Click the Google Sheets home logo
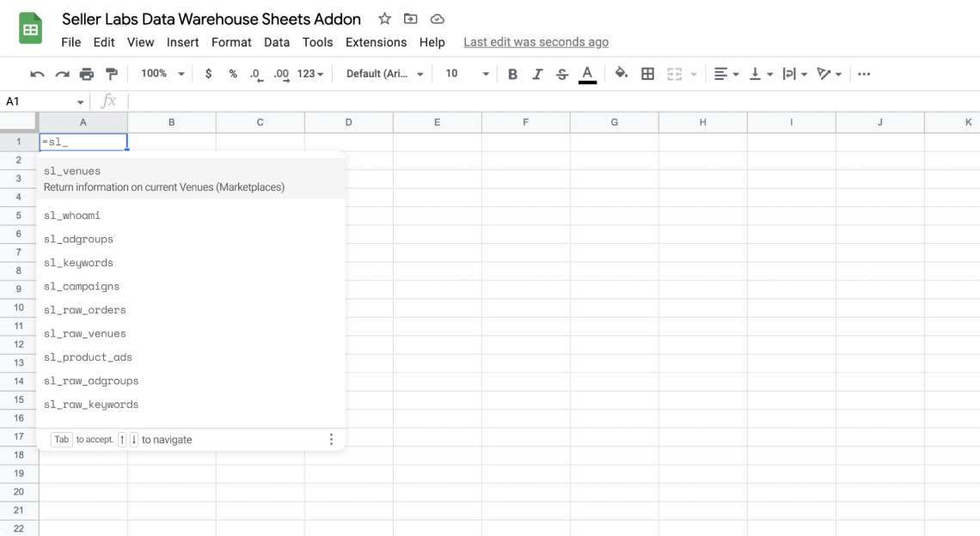This screenshot has width=980, height=536. [30, 28]
